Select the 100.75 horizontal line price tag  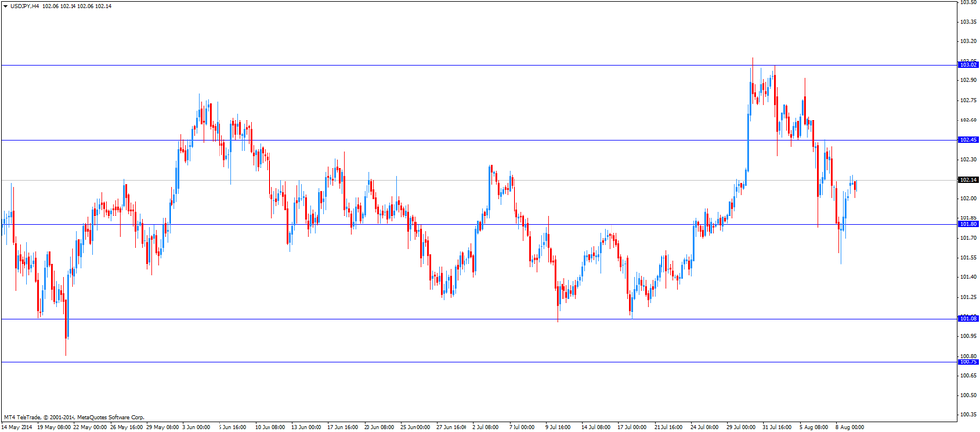coord(968,362)
